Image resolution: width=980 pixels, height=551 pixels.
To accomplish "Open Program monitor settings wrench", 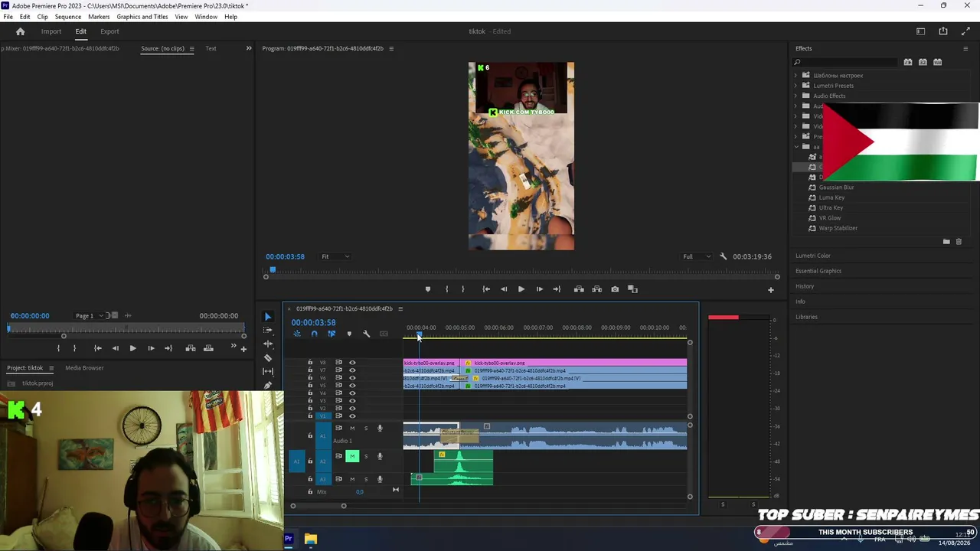I will [724, 256].
